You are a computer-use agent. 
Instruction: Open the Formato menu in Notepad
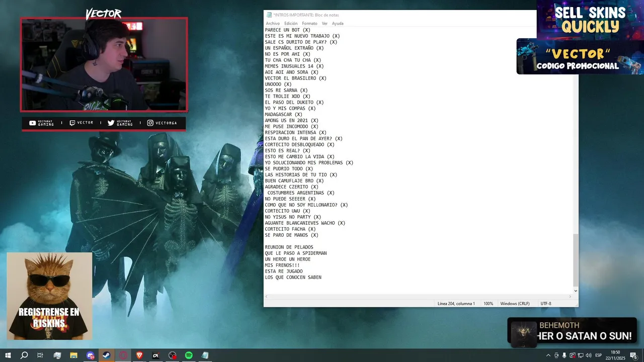[309, 24]
